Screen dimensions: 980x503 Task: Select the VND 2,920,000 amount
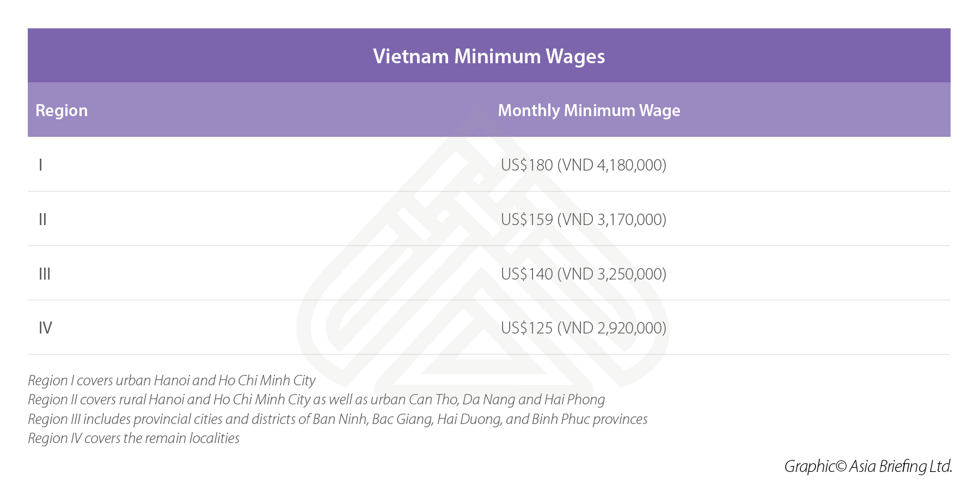coord(612,328)
